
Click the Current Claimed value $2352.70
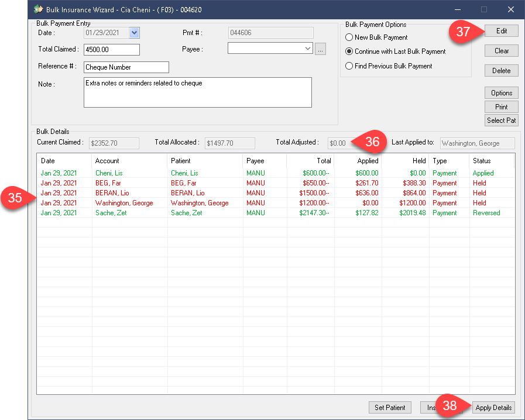(x=114, y=143)
